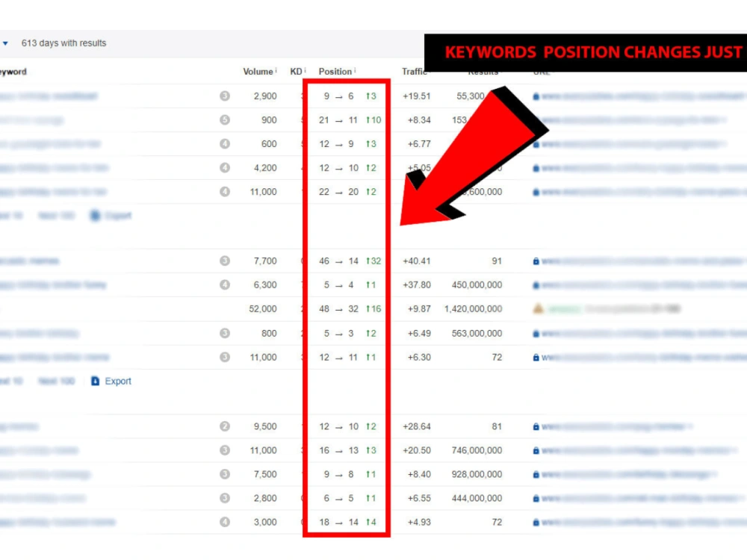Click lock icon in the 7,700 volume row
This screenshot has width=747, height=560.
[x=536, y=261]
